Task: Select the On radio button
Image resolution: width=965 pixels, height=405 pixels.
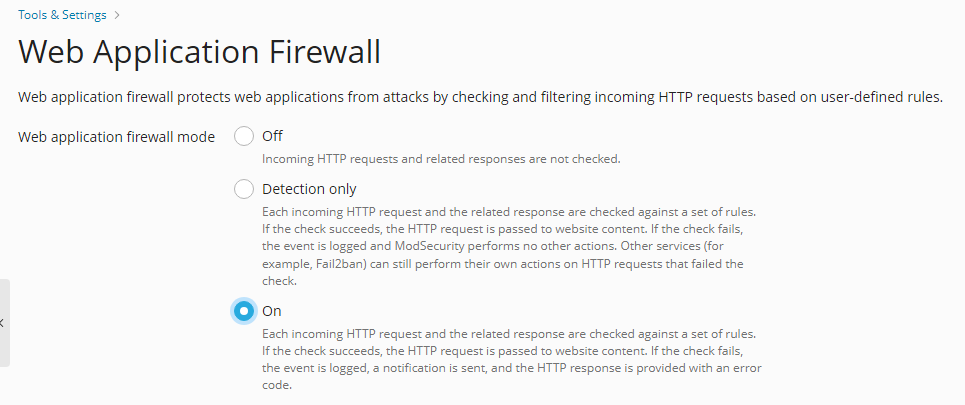Action: click(243, 311)
